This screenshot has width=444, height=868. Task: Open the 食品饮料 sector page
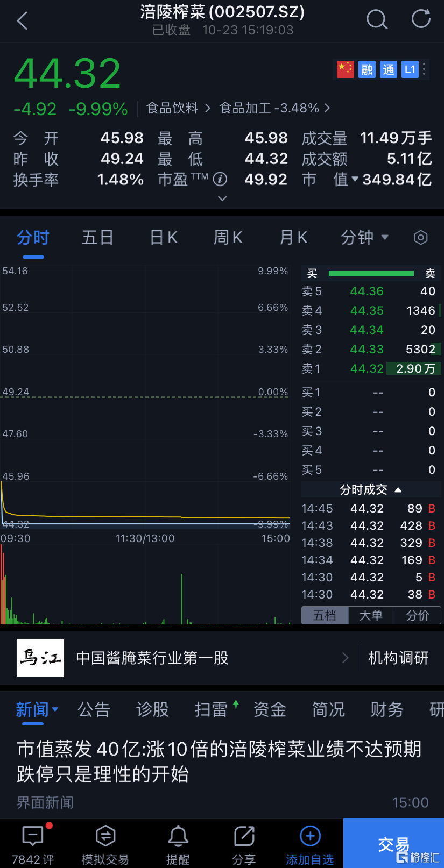178,108
